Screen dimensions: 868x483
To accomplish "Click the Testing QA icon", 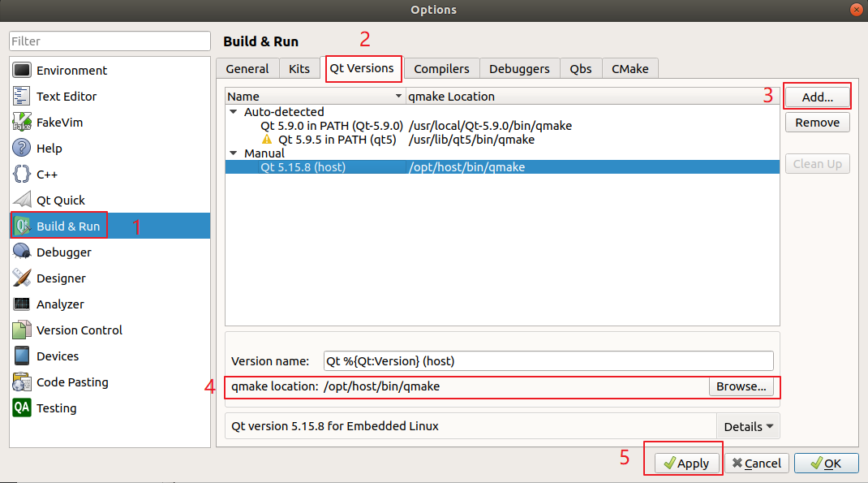I will tap(22, 408).
